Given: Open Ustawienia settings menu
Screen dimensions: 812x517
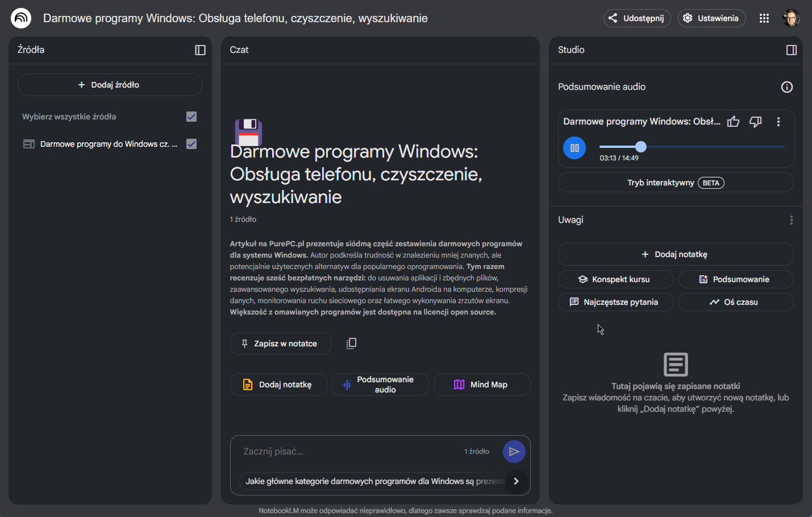Looking at the screenshot, I should pyautogui.click(x=711, y=18).
